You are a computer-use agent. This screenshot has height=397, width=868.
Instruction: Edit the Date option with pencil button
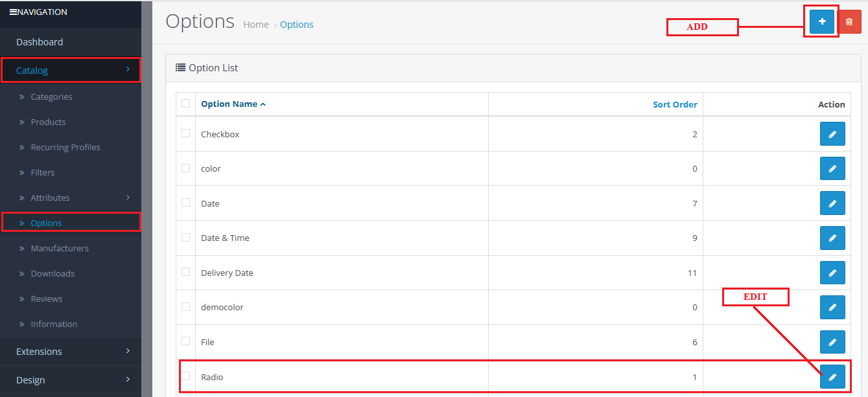click(832, 203)
